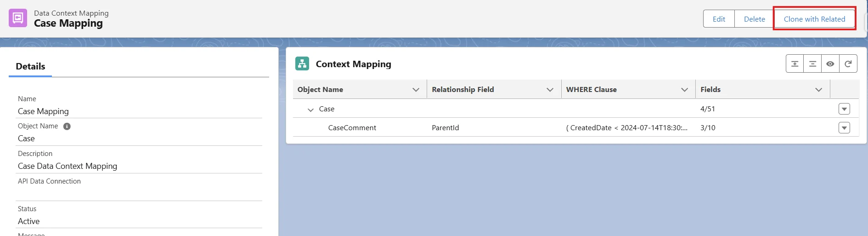Image resolution: width=868 pixels, height=236 pixels.
Task: Refresh the Context Mapping table
Action: (848, 64)
